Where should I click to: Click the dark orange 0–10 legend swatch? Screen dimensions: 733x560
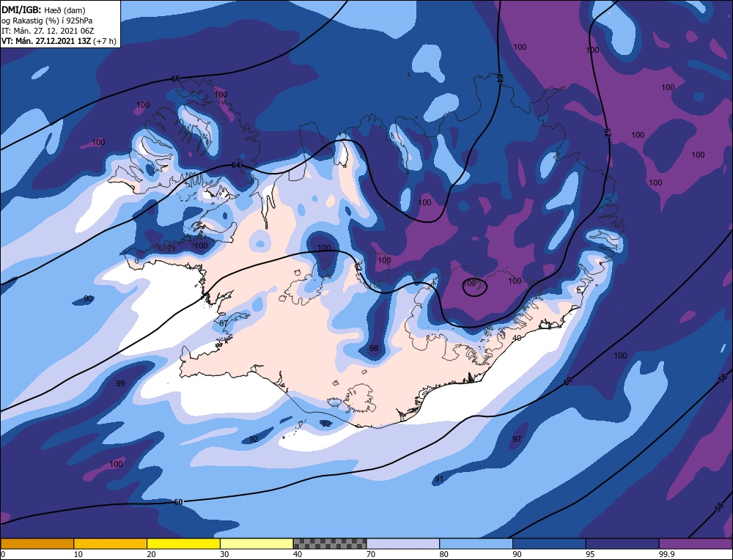[x=37, y=544]
